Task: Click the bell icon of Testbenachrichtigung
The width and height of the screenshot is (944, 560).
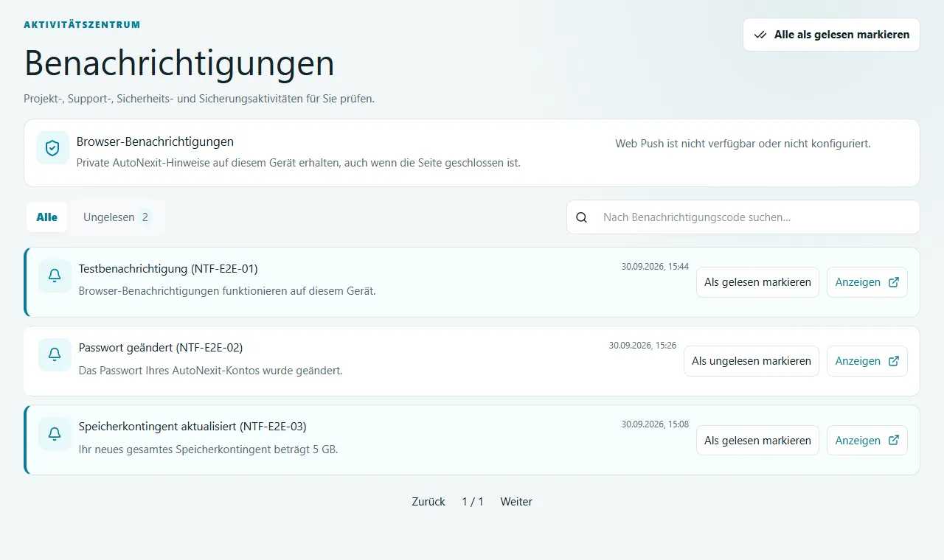Action: (x=55, y=276)
